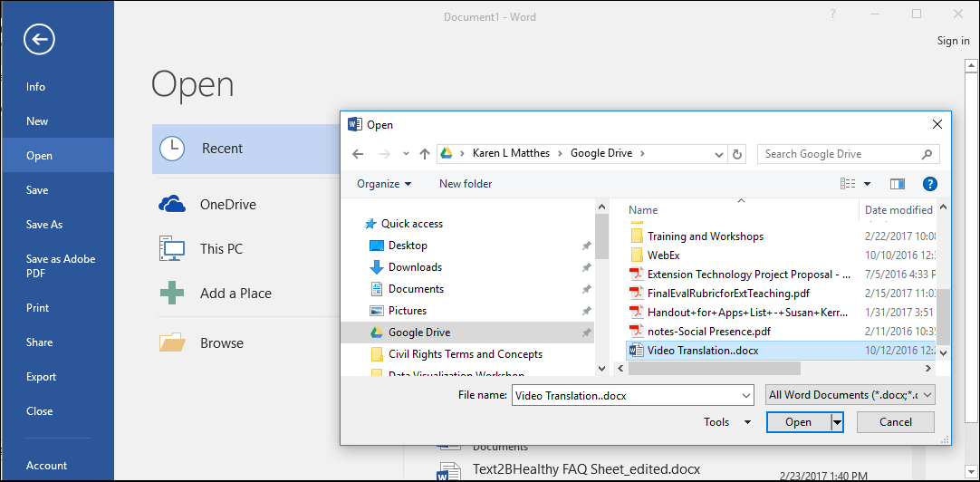Viewport: 980px width, 482px height.
Task: Select the Training and Workshops folder
Action: [x=705, y=236]
